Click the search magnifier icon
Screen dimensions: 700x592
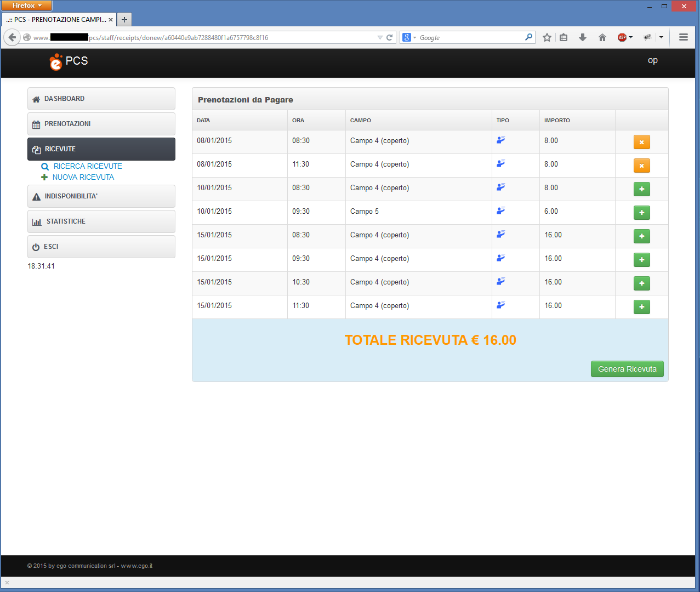coord(528,37)
